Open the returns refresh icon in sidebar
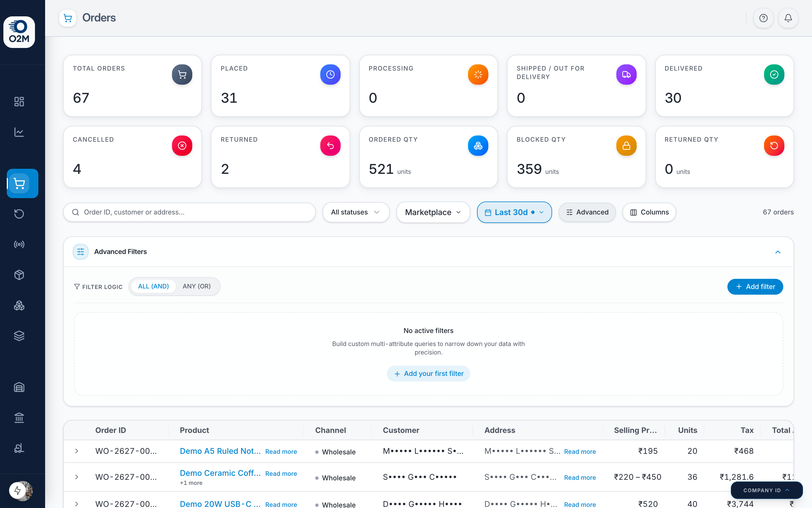The width and height of the screenshot is (812, 508). [19, 214]
